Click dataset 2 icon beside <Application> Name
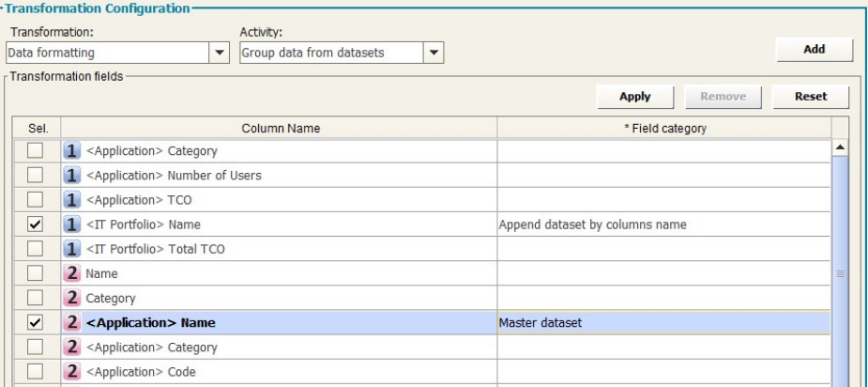This screenshot has height=387, width=868. tap(73, 323)
